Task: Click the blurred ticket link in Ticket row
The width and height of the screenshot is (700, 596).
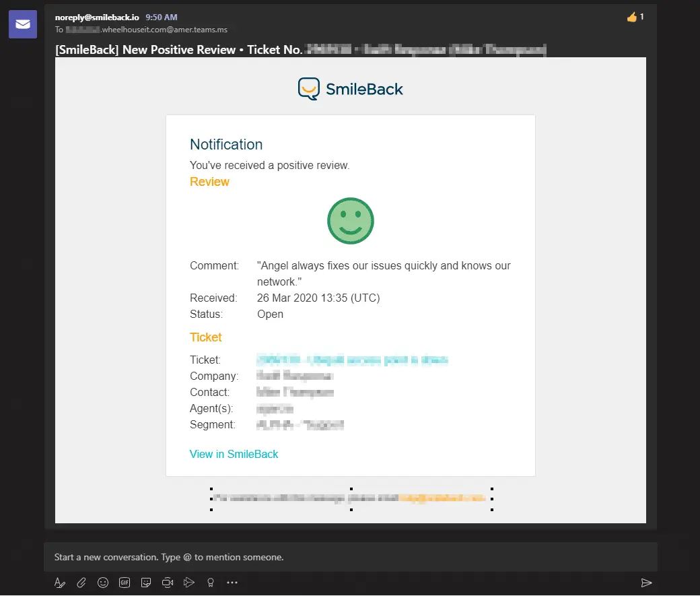Action: coord(352,360)
